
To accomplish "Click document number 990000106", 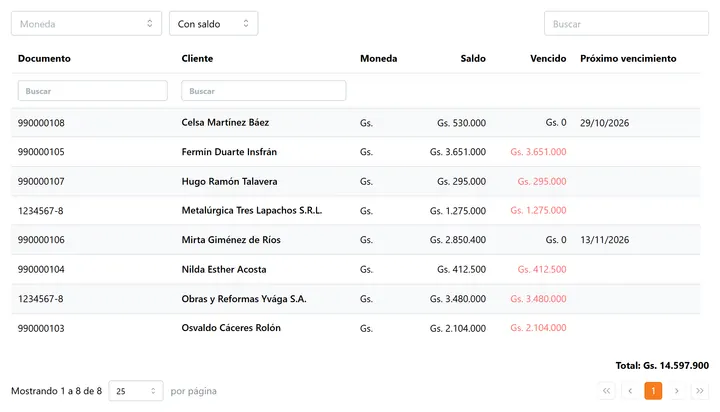I will 41,240.
